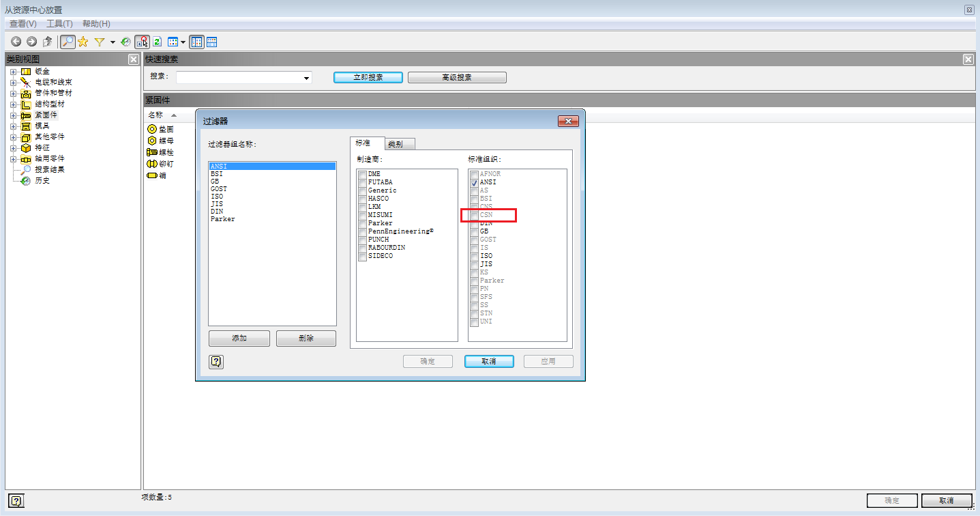
Task: Click the 管件和管材 tube category icon
Action: pyautogui.click(x=26, y=93)
